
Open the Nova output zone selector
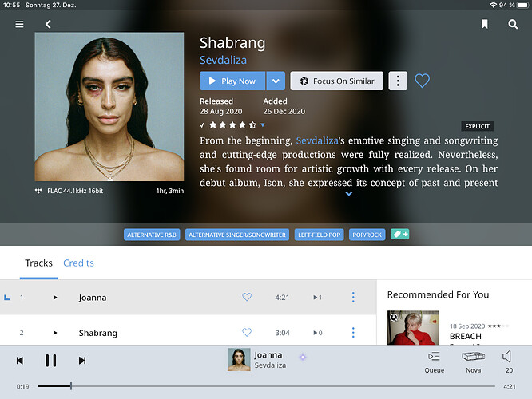tap(473, 362)
